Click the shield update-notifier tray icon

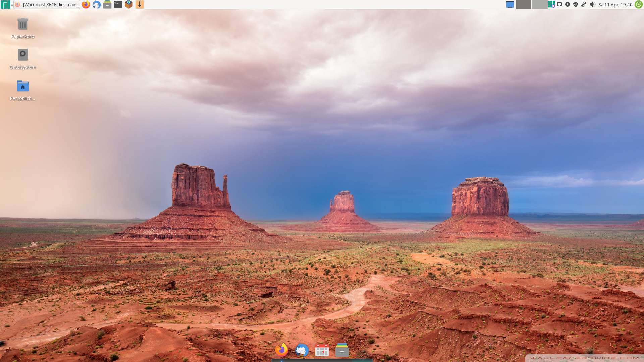click(576, 5)
